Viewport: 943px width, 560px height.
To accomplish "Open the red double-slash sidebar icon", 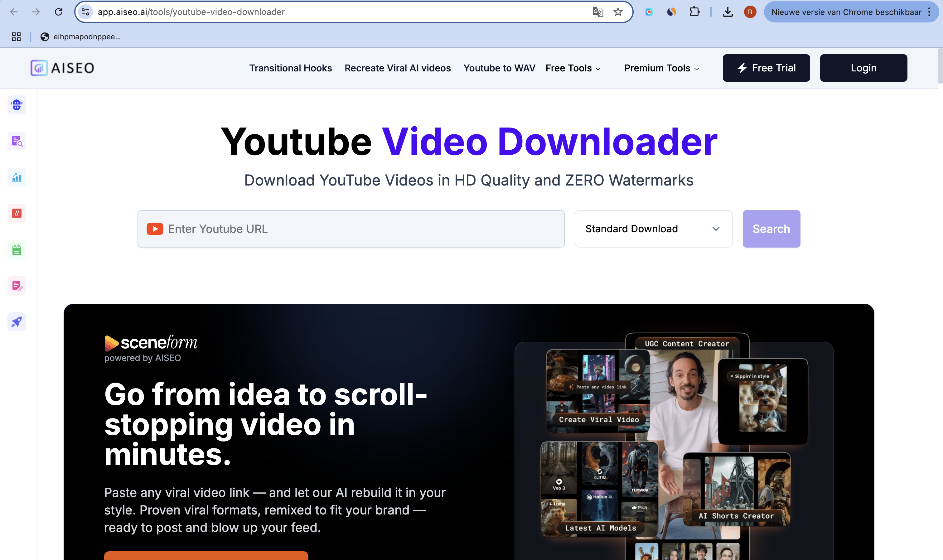I will coord(17,213).
